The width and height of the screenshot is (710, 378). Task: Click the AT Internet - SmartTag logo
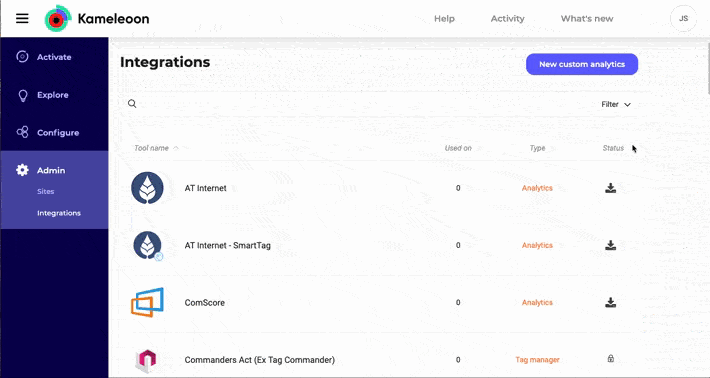click(x=148, y=245)
